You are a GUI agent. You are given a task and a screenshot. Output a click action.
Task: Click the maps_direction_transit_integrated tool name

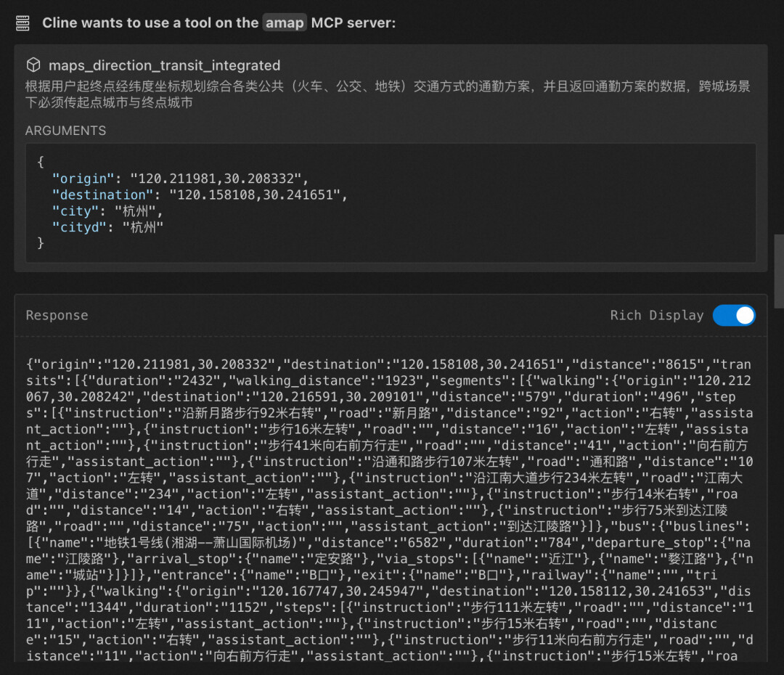[164, 65]
